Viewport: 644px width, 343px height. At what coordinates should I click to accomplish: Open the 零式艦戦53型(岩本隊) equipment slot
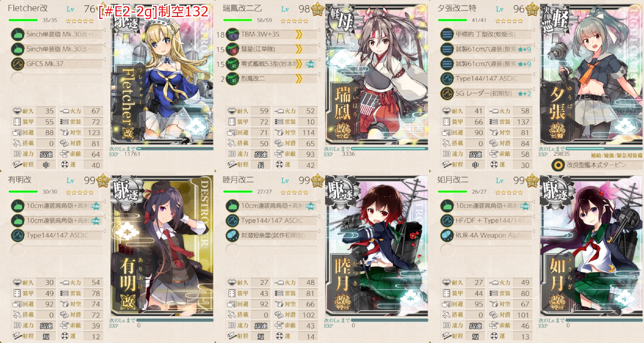[x=271, y=64]
